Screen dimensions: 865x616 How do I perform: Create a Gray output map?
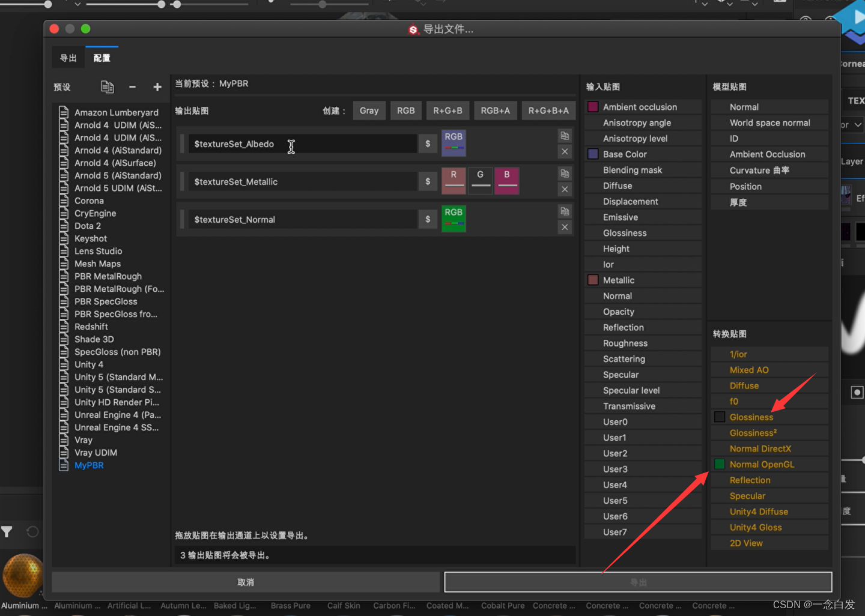pos(369,110)
